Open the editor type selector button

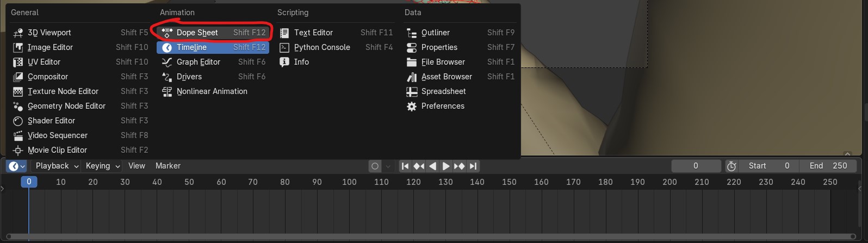coord(16,166)
